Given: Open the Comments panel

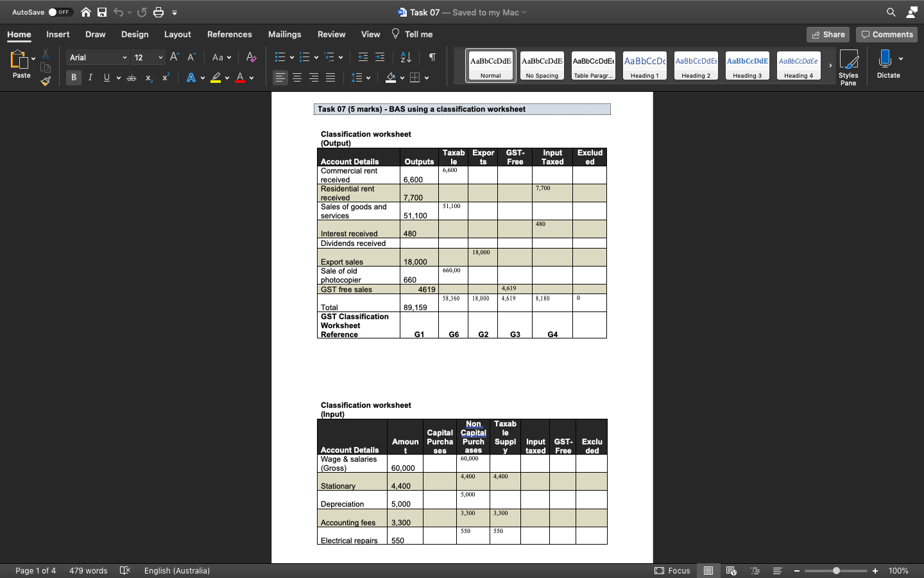Looking at the screenshot, I should 886,34.
